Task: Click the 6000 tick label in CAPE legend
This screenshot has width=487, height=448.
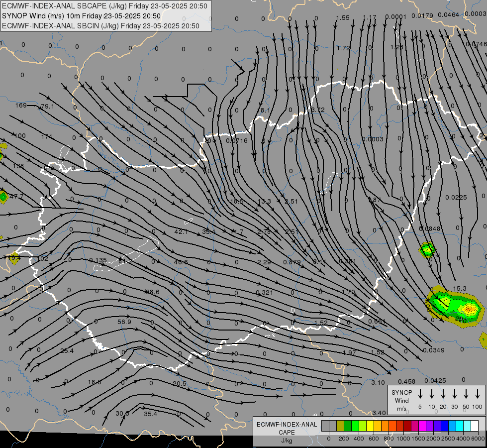Action: (x=478, y=439)
